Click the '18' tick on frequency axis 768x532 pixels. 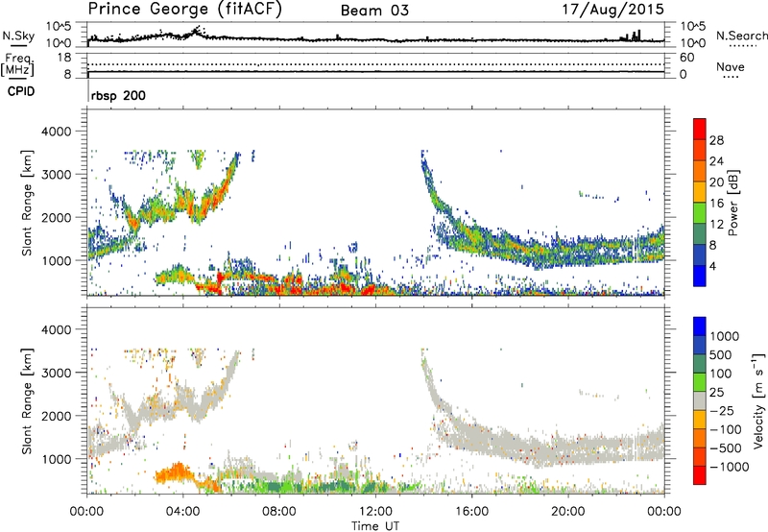coord(64,58)
